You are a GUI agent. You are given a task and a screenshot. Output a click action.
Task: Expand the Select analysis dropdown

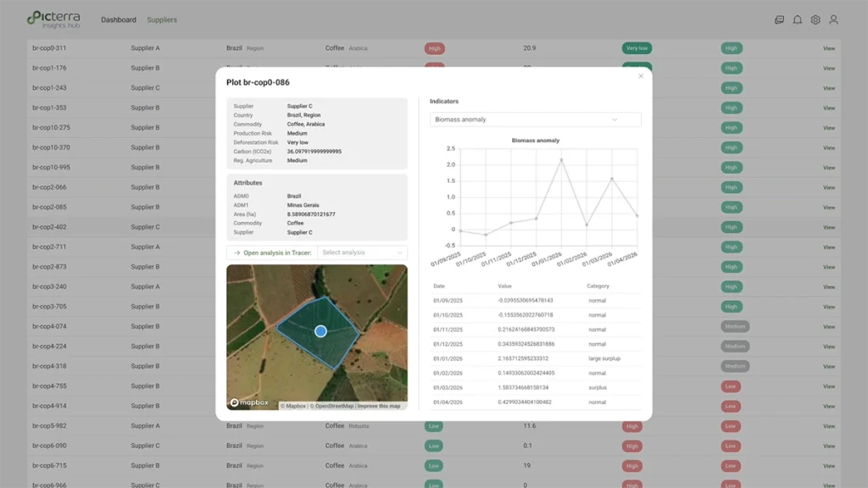click(362, 252)
